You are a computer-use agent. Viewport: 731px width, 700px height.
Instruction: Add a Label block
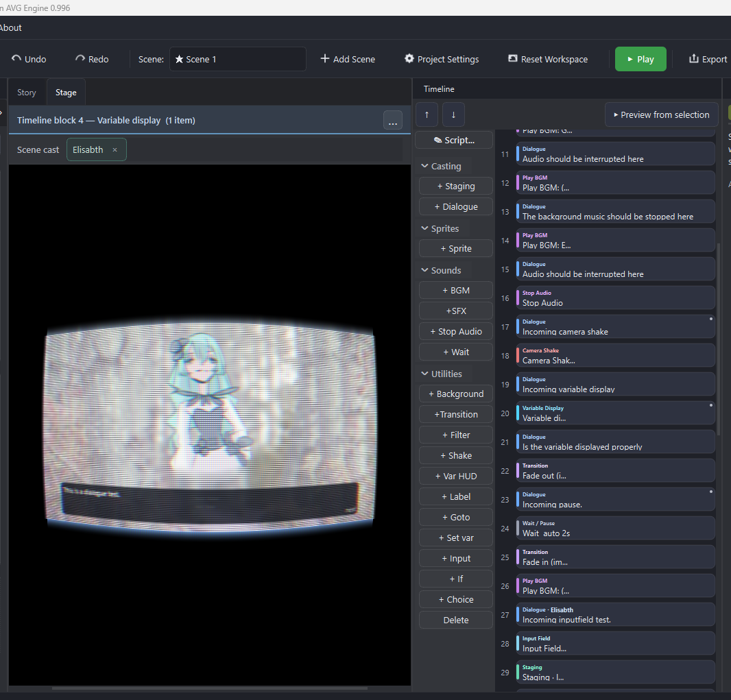pos(456,496)
